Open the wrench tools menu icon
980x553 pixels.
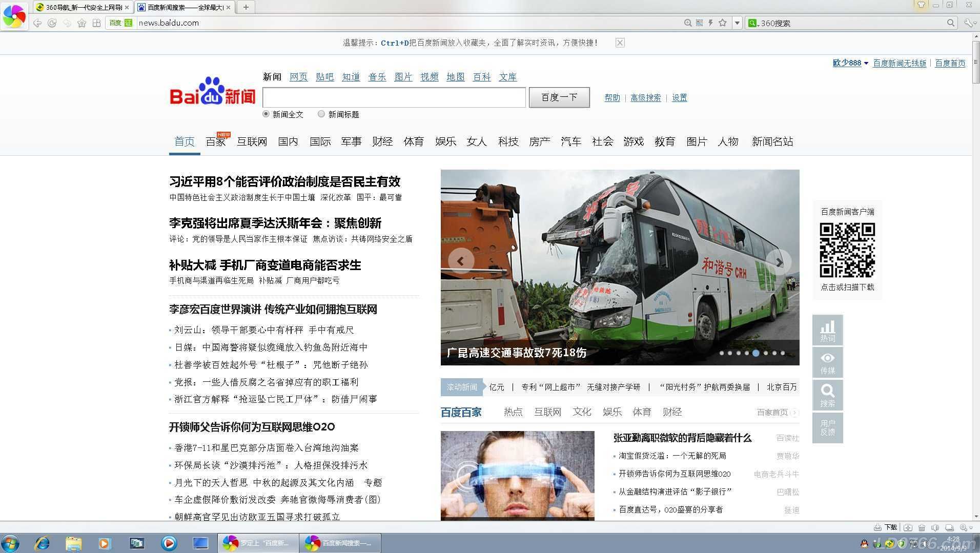(x=969, y=23)
